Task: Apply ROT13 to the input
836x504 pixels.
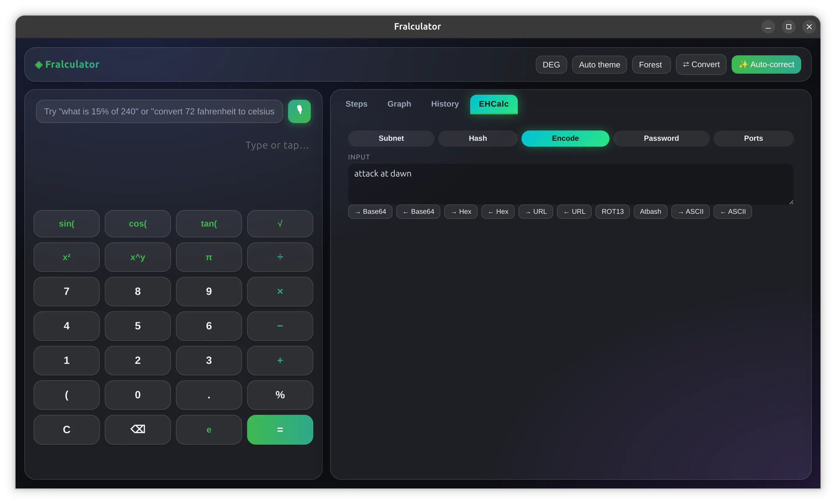Action: (613, 212)
